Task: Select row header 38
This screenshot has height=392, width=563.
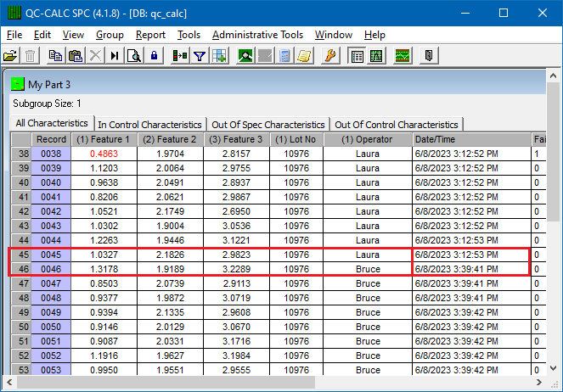Action: coord(21,154)
